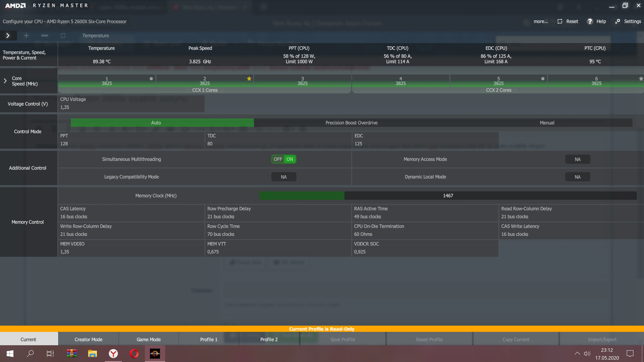Open the more... dropdown in header

(x=541, y=21)
